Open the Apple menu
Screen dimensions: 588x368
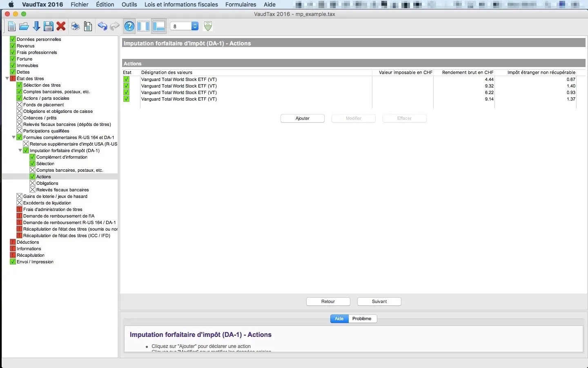coord(11,4)
